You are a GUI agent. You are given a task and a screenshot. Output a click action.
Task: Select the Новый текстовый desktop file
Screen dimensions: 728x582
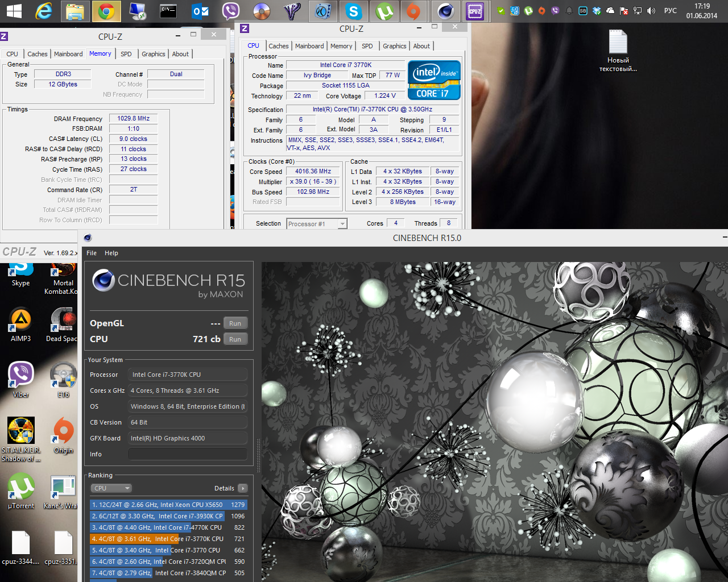pos(618,51)
